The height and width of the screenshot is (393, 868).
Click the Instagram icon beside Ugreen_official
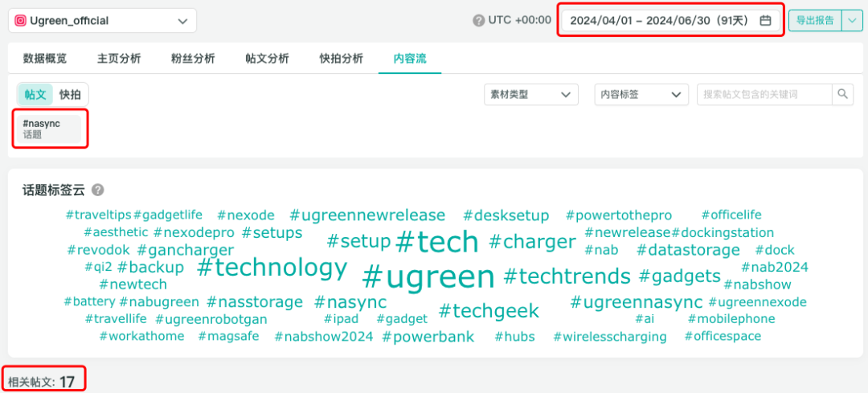point(20,21)
